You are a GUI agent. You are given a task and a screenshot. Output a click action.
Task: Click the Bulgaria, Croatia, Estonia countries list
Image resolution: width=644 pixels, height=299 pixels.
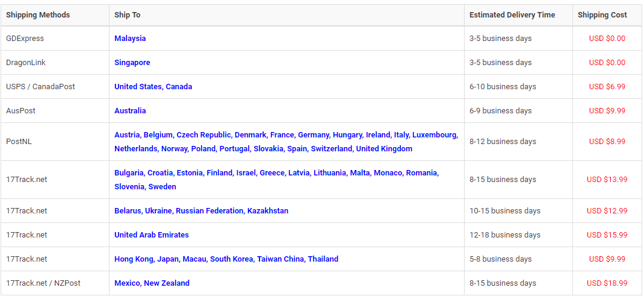click(x=276, y=173)
